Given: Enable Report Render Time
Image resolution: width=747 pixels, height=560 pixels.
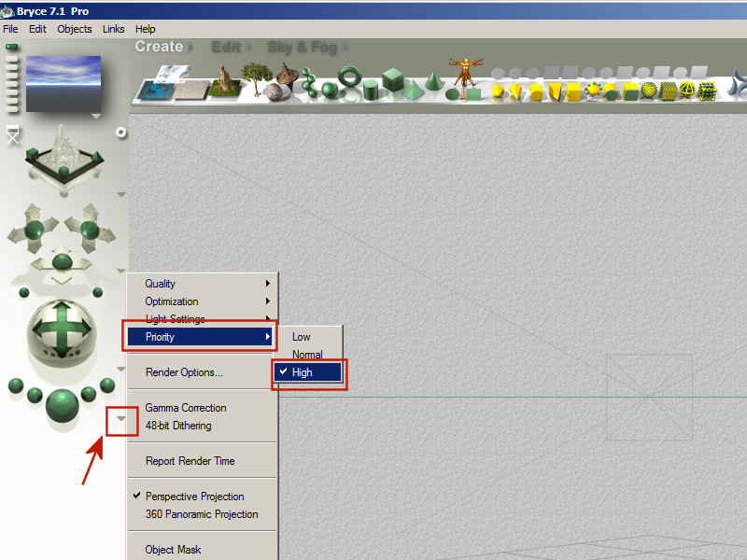Looking at the screenshot, I should click(202, 461).
